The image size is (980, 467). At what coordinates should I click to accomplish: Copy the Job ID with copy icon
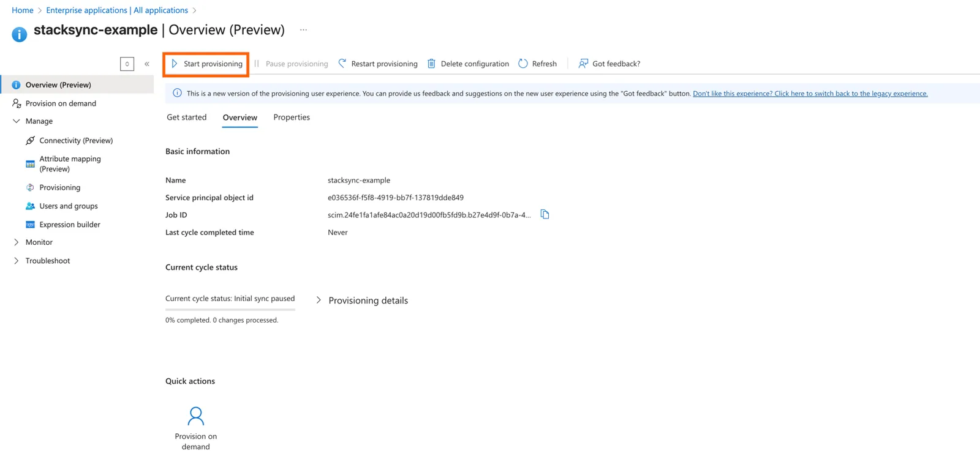[x=545, y=214]
